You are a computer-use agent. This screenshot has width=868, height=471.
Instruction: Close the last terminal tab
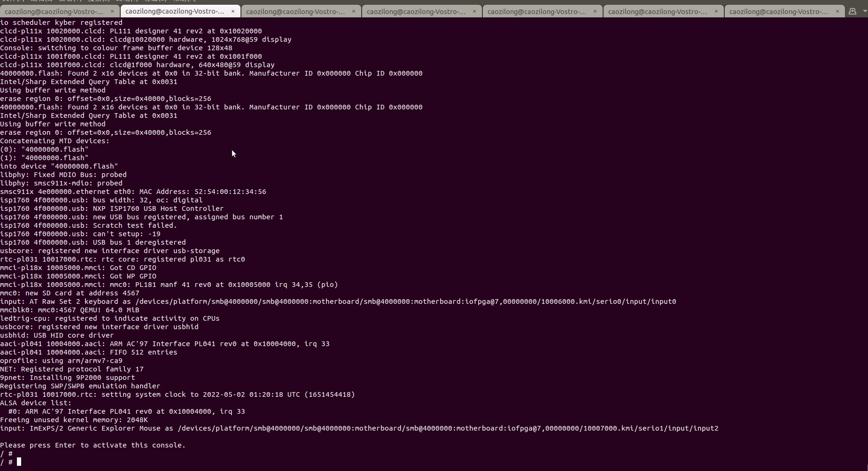point(837,11)
